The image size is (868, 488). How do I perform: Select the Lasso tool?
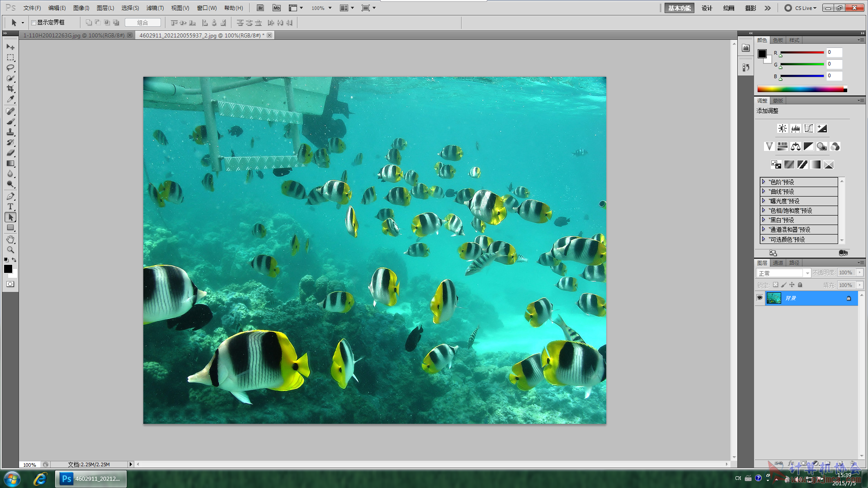coord(10,68)
